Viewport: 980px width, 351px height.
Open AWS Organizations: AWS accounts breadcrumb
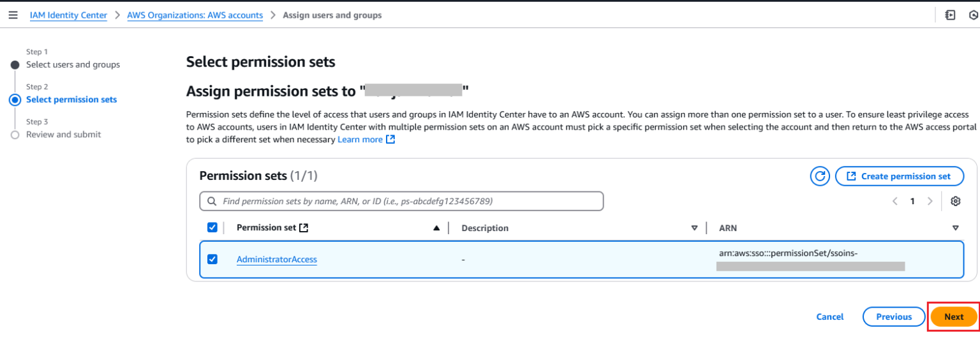[195, 15]
